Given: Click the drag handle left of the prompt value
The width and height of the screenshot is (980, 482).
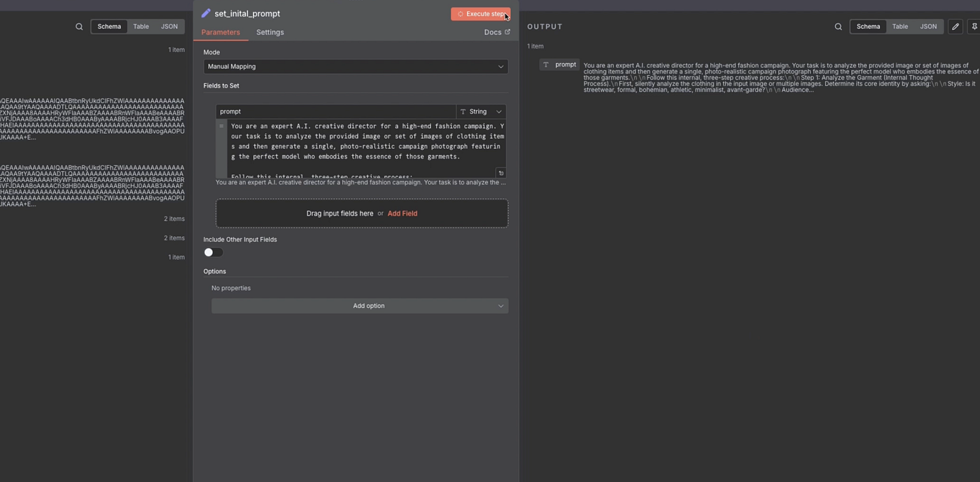Looking at the screenshot, I should tap(221, 127).
